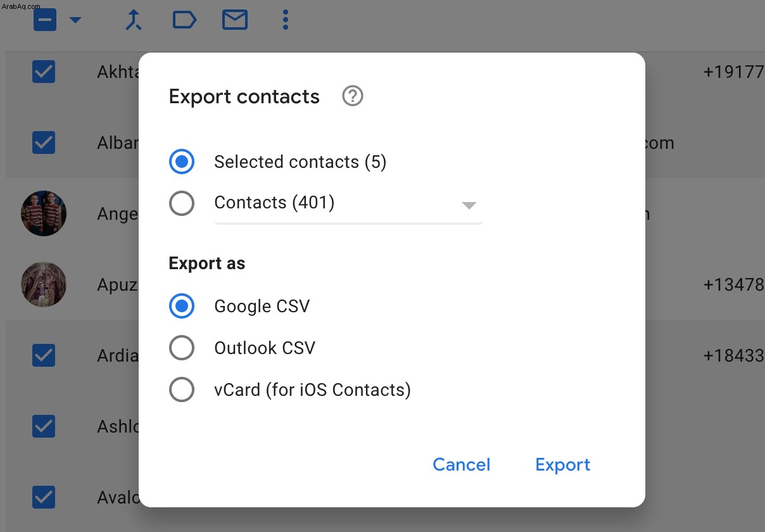Click the select-all minus checkbox icon
The width and height of the screenshot is (765, 532).
[x=45, y=20]
